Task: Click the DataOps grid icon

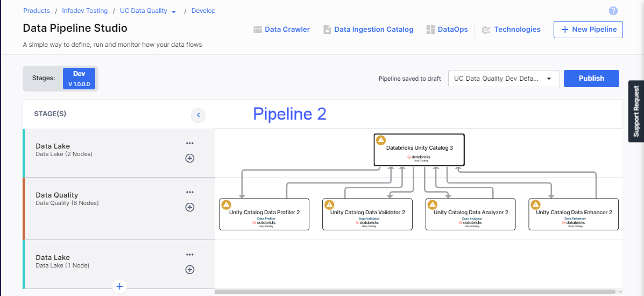Action: pyautogui.click(x=430, y=30)
